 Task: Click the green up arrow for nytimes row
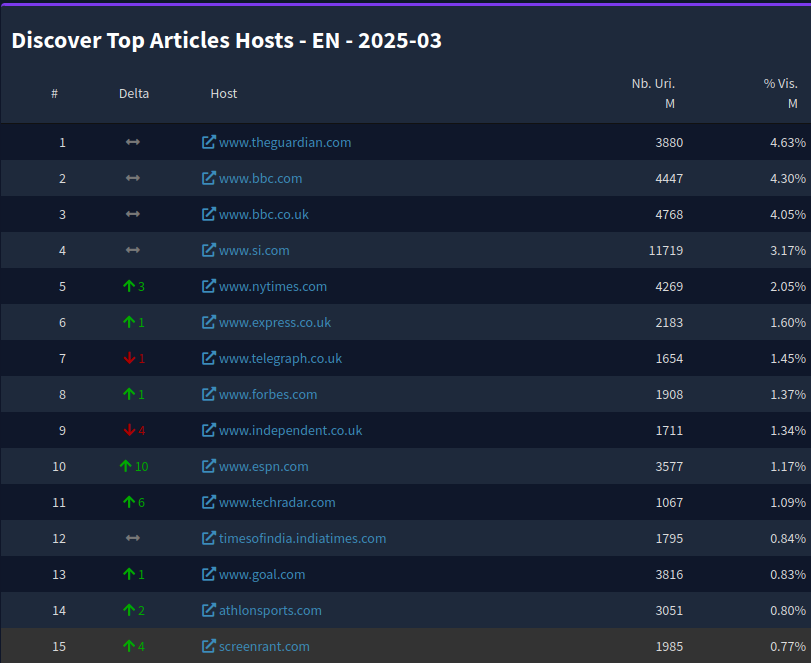129,286
